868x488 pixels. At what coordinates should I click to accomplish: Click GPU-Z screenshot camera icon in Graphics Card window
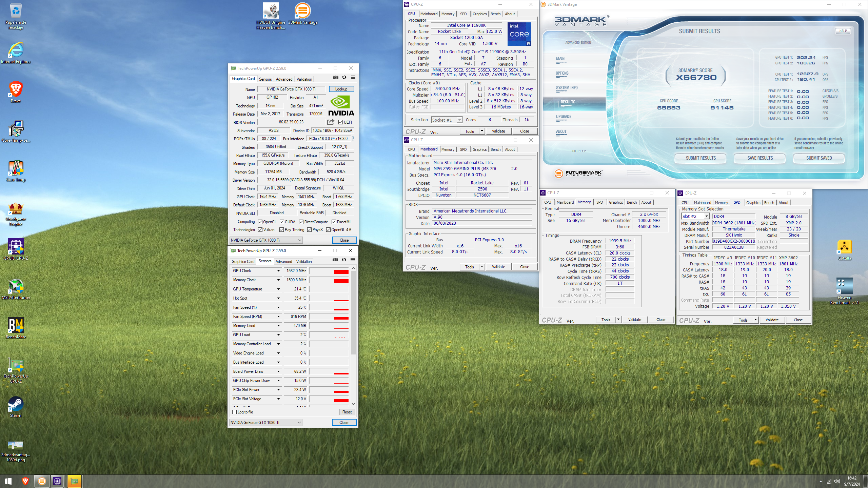(335, 77)
